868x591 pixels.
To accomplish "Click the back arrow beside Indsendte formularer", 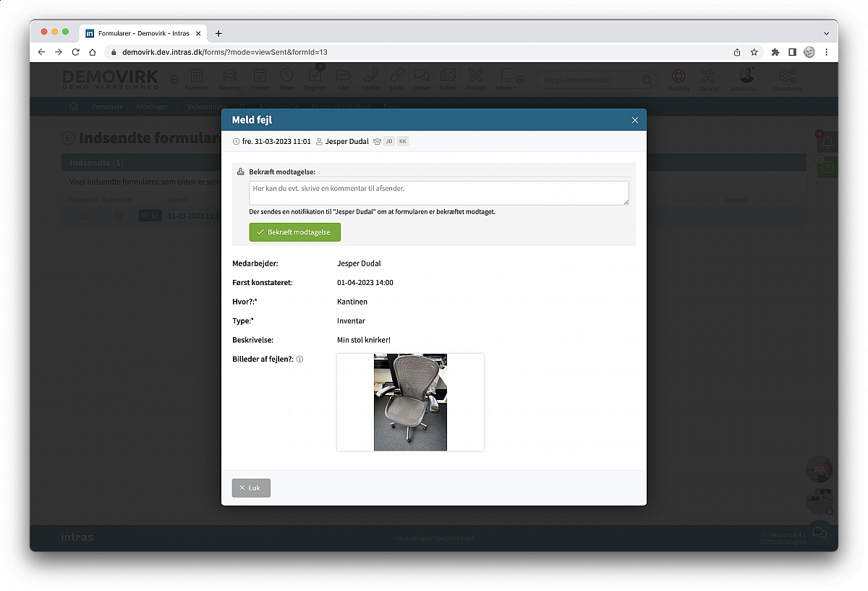I will click(x=69, y=138).
